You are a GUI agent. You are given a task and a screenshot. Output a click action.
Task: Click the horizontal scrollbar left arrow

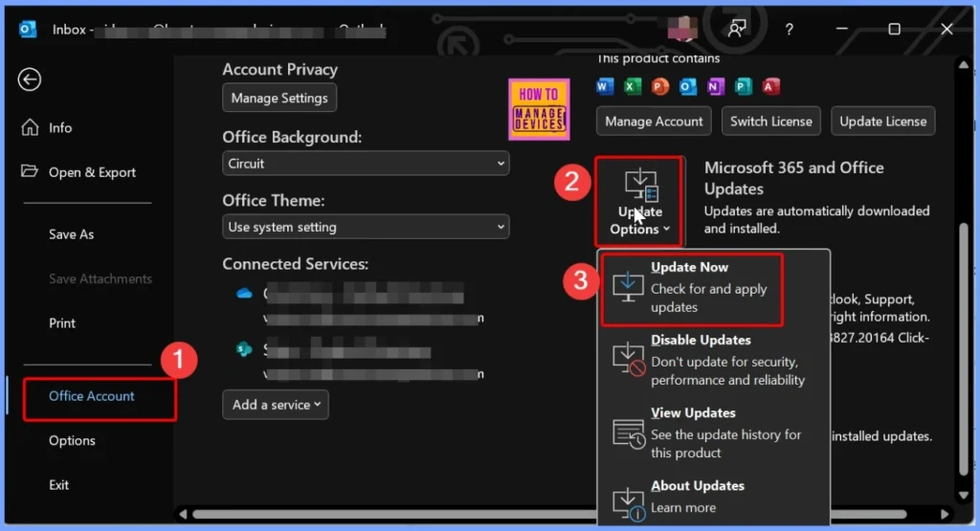[183, 515]
